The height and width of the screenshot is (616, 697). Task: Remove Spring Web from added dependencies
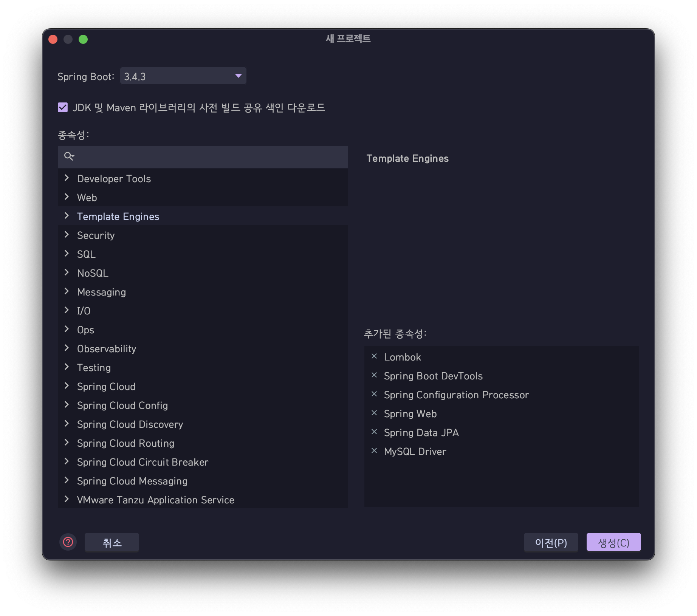coord(374,413)
